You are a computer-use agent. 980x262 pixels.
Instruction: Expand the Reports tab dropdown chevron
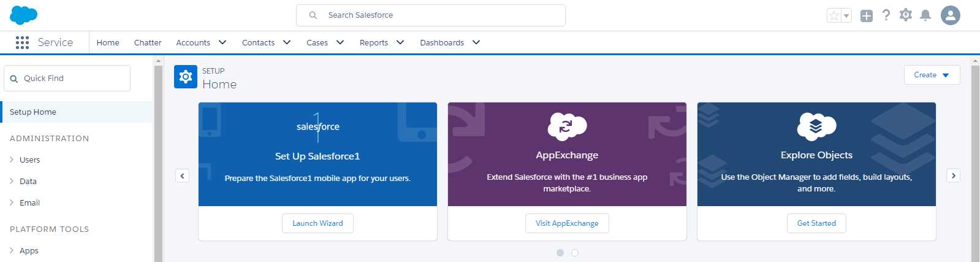(400, 42)
